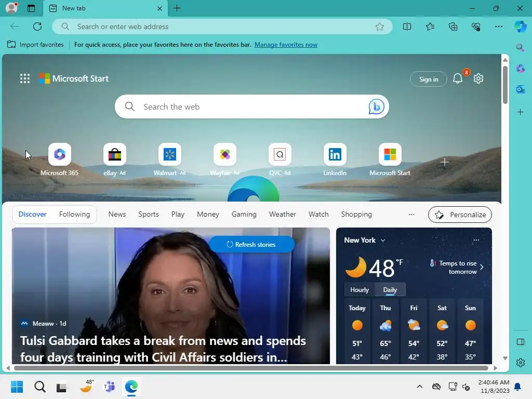Viewport: 532px width, 399px height.
Task: Click horizontal scrollbar of the page
Action: [251, 368]
